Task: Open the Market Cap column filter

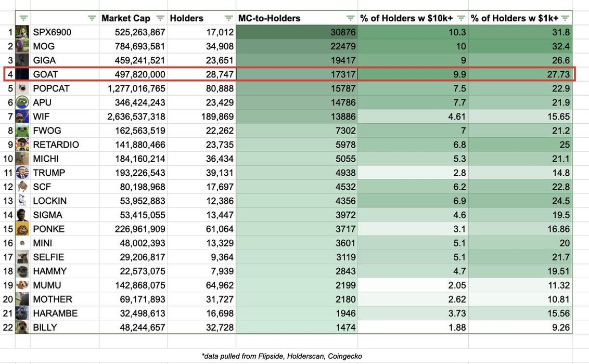Action: click(x=160, y=18)
